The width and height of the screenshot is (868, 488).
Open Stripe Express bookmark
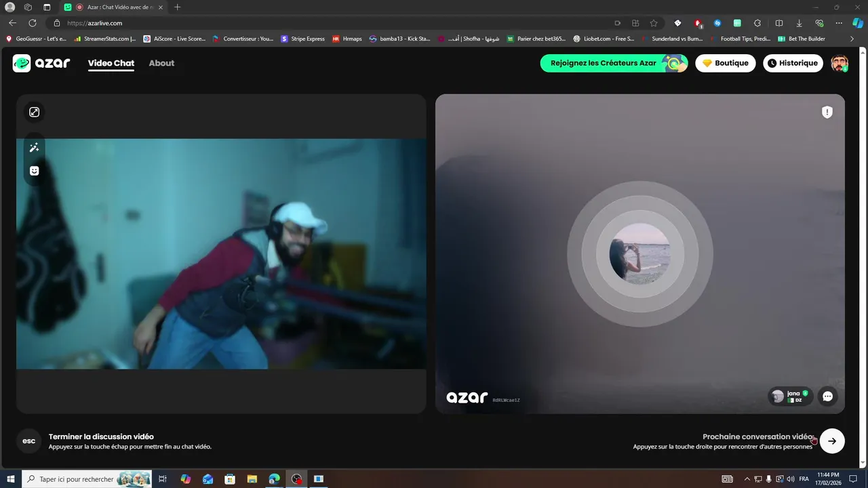(x=302, y=39)
